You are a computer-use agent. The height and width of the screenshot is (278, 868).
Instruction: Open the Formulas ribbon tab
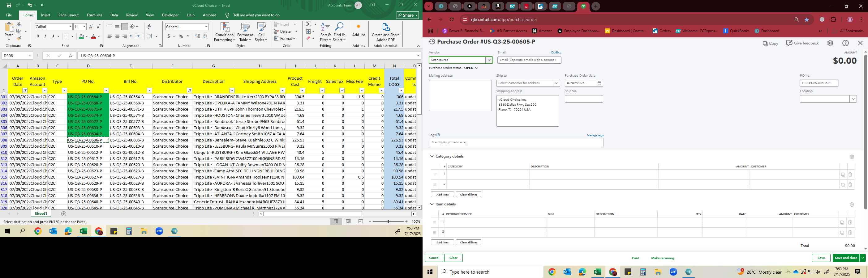click(x=94, y=15)
